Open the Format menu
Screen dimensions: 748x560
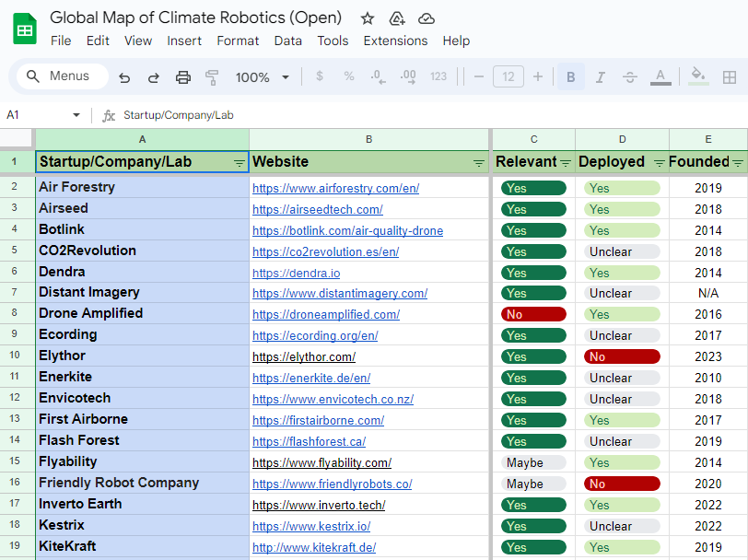click(x=238, y=41)
